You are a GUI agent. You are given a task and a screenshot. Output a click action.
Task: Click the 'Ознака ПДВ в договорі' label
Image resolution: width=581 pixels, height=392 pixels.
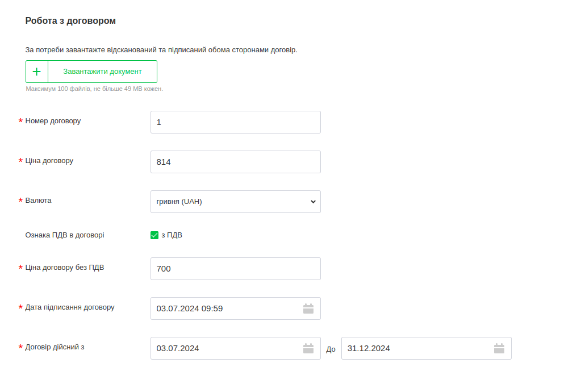[65, 235]
